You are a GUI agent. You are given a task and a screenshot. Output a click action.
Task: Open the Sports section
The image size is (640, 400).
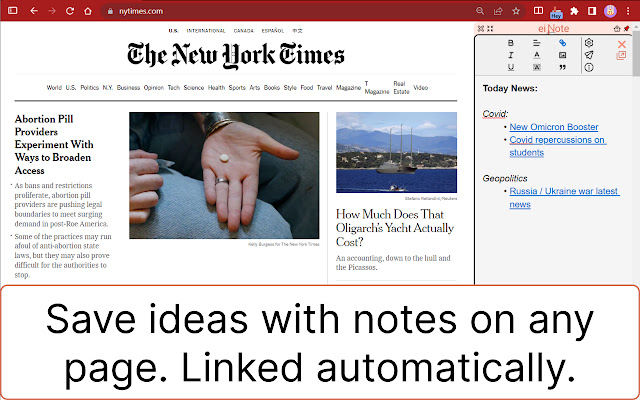tap(237, 87)
